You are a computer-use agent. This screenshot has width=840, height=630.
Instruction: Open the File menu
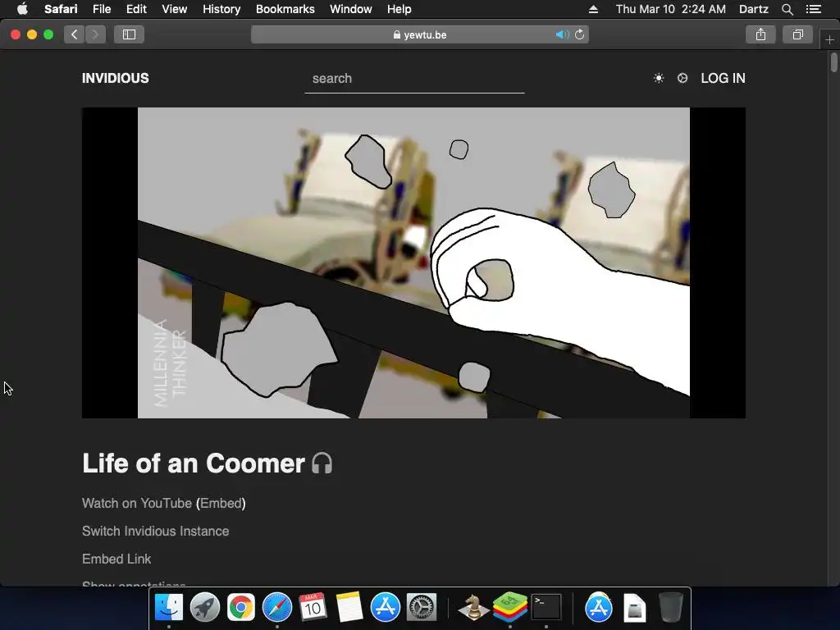102,9
